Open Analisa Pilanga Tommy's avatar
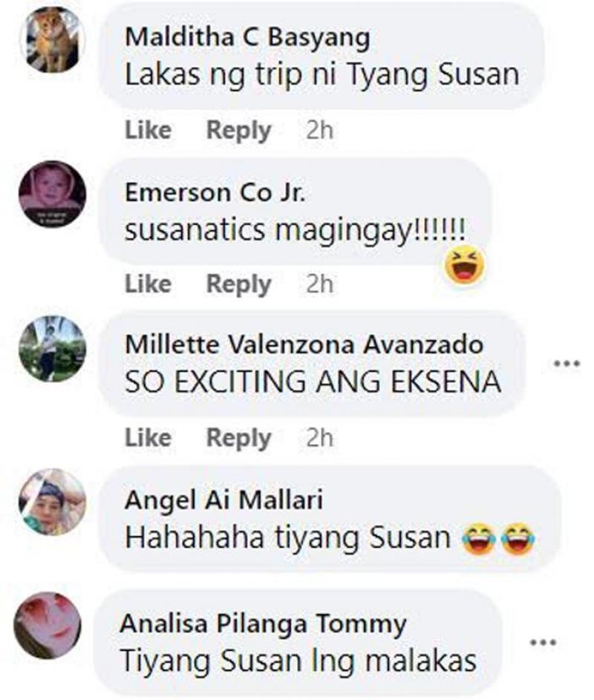 [48, 626]
